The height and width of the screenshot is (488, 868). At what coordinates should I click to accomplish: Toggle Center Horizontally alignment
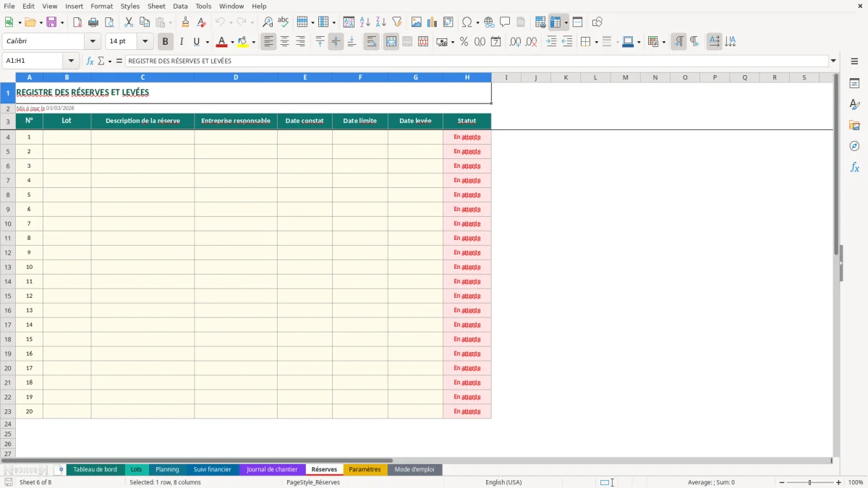tap(284, 42)
